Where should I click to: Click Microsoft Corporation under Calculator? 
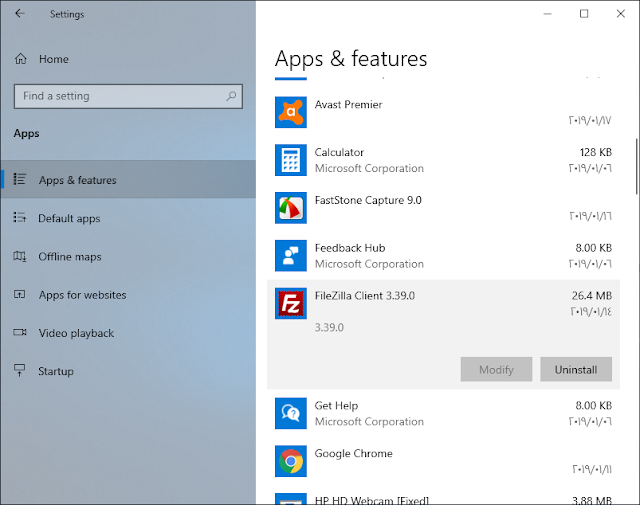click(369, 168)
